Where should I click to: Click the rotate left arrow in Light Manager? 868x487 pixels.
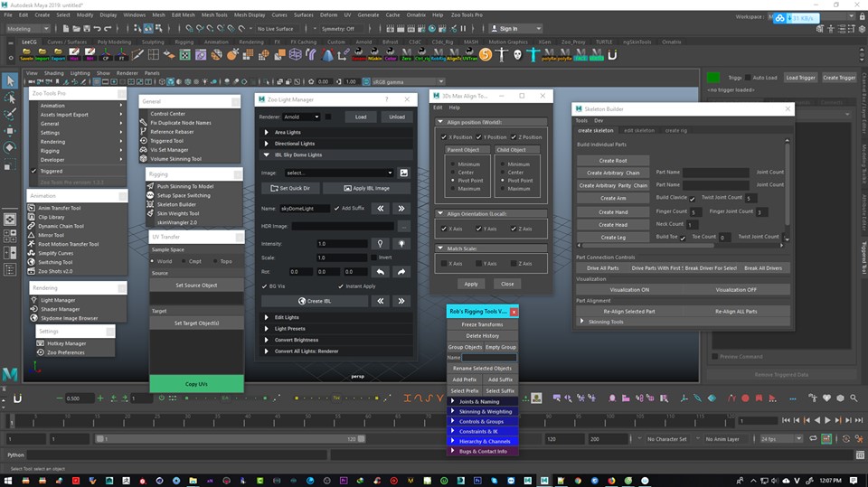(x=381, y=272)
